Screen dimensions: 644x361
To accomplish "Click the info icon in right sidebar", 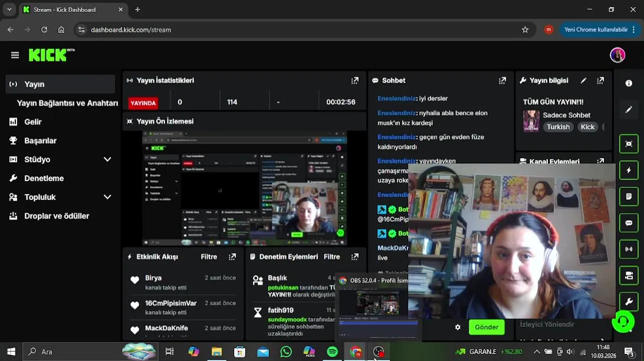I will click(628, 83).
